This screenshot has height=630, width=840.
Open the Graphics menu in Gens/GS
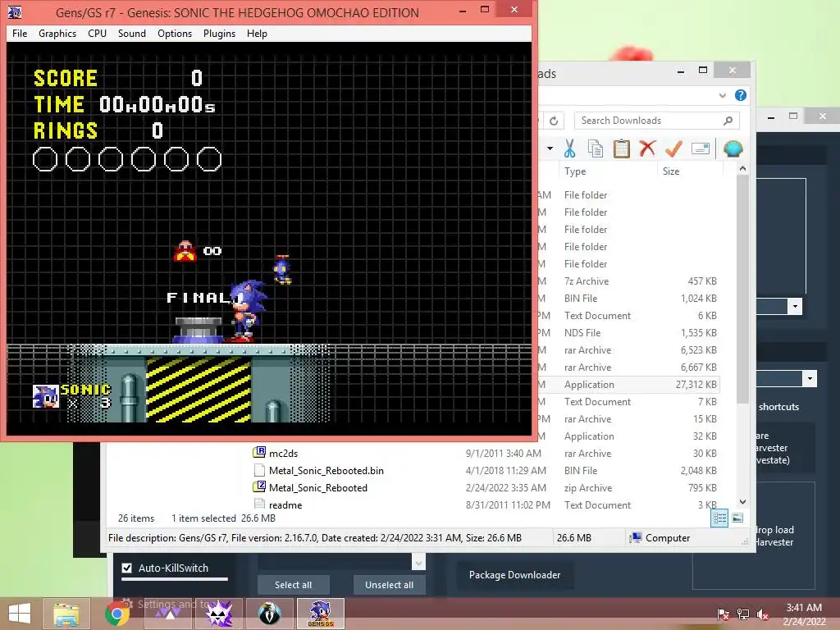pyautogui.click(x=57, y=33)
